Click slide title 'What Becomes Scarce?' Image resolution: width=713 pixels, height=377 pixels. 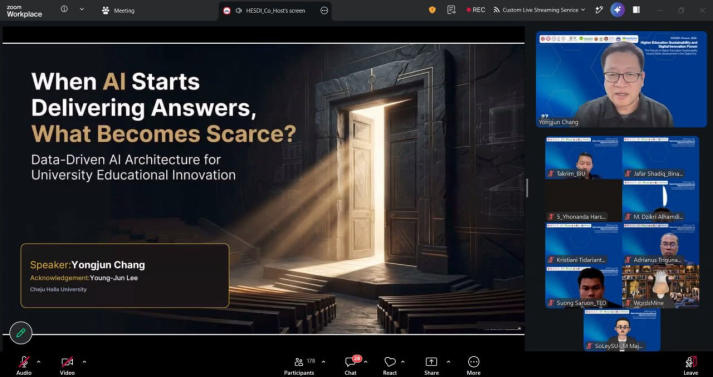[x=164, y=133]
